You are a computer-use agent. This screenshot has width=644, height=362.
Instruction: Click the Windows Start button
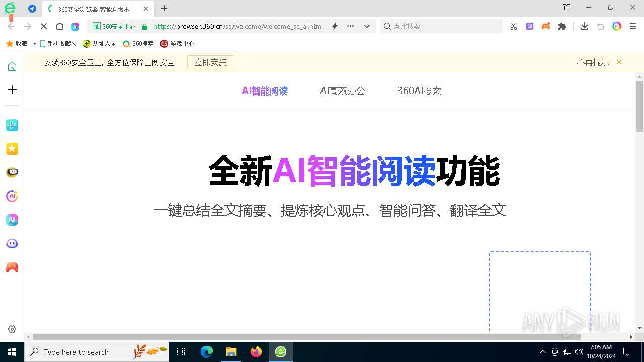12,352
